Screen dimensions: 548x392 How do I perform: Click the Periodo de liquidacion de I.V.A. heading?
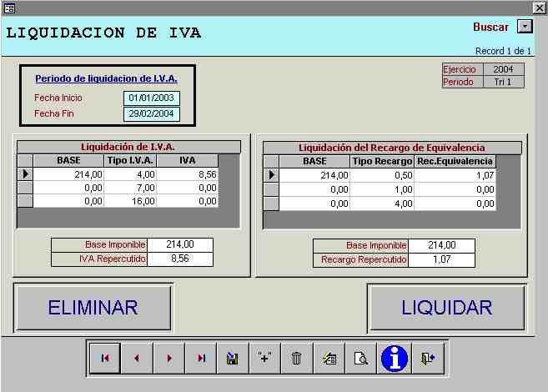click(x=106, y=78)
